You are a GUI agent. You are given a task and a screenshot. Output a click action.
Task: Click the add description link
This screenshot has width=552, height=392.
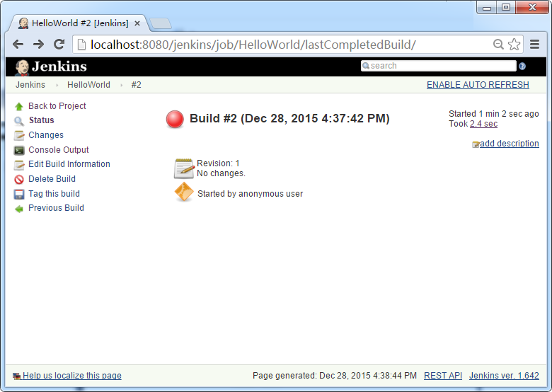[509, 144]
